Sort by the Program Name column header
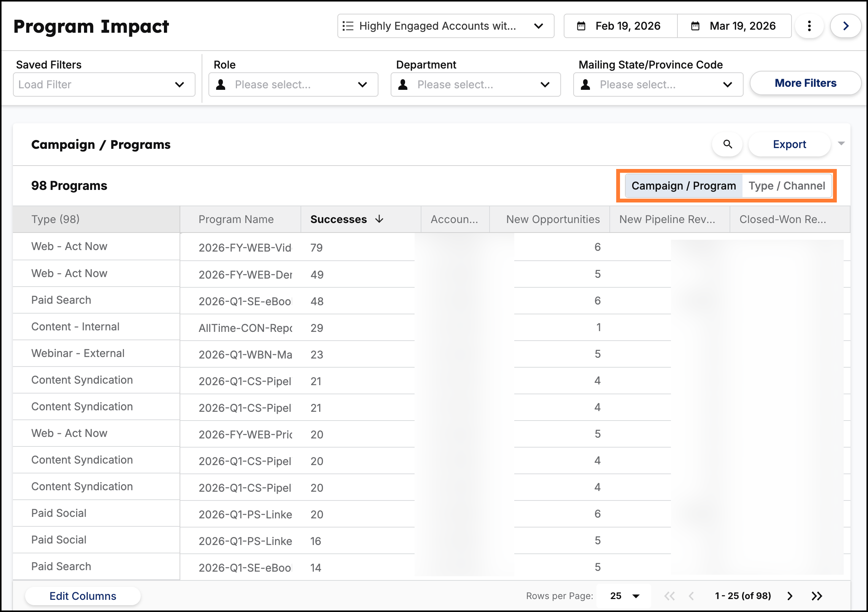The image size is (868, 612). [x=240, y=219]
